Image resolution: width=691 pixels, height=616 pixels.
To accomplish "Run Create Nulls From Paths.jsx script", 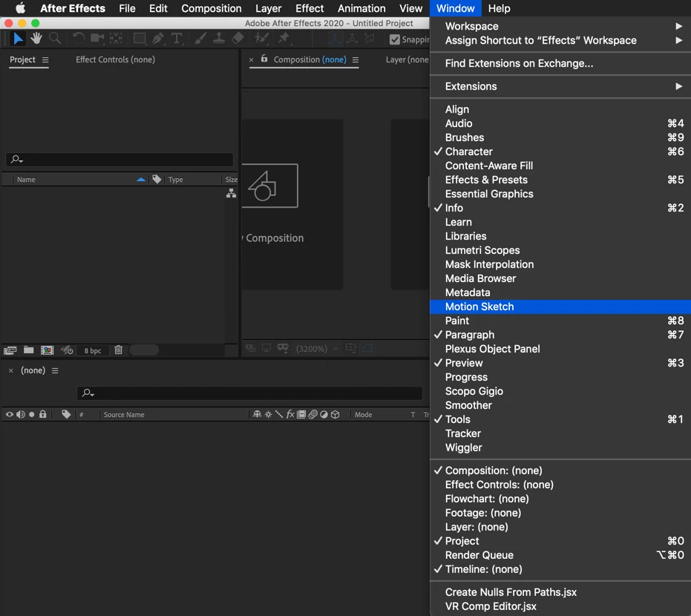I will tap(560, 592).
